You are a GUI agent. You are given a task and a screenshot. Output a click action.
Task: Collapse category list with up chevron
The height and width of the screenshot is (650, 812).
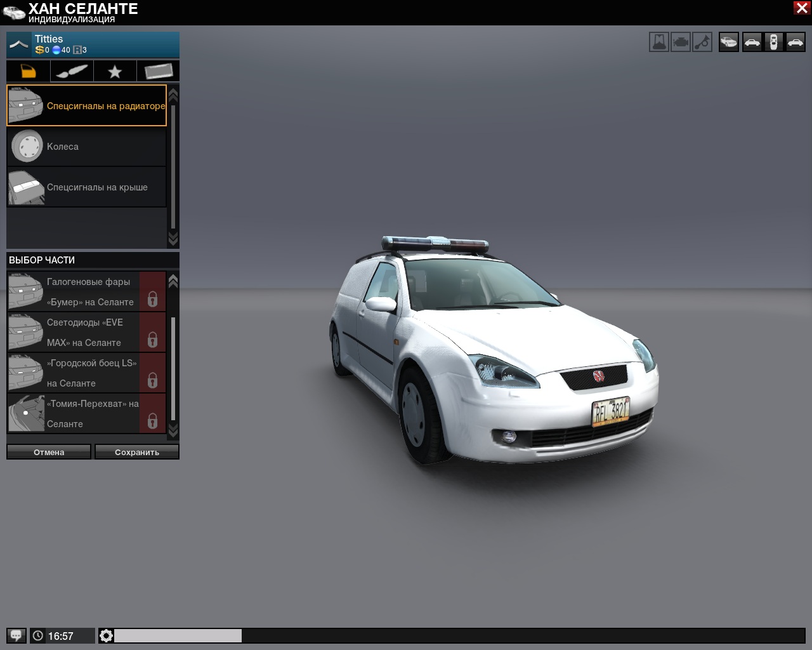click(x=173, y=94)
